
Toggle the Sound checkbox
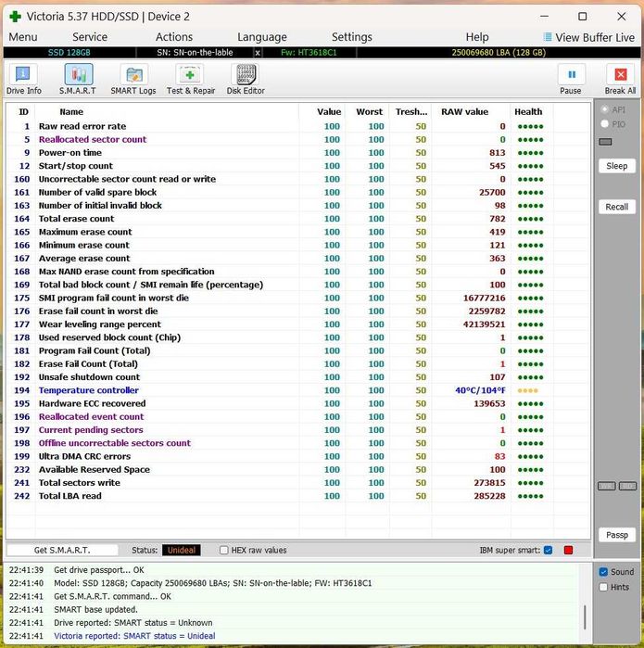603,572
